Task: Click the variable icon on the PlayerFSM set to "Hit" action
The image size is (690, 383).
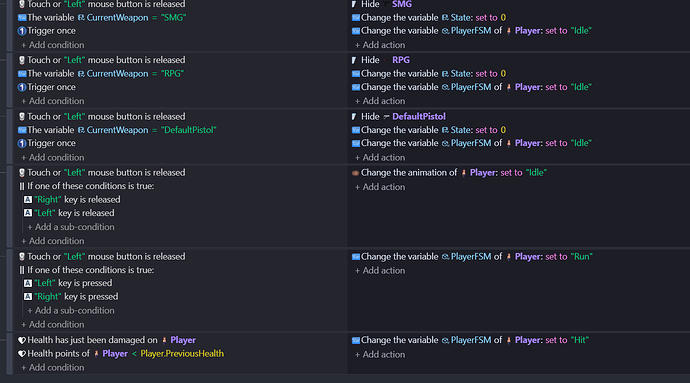Action: point(356,340)
